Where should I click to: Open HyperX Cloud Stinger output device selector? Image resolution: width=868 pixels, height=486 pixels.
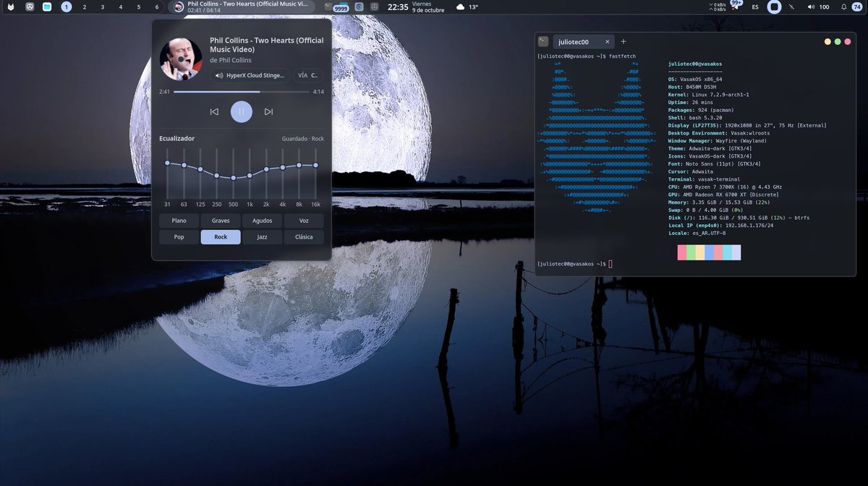251,75
